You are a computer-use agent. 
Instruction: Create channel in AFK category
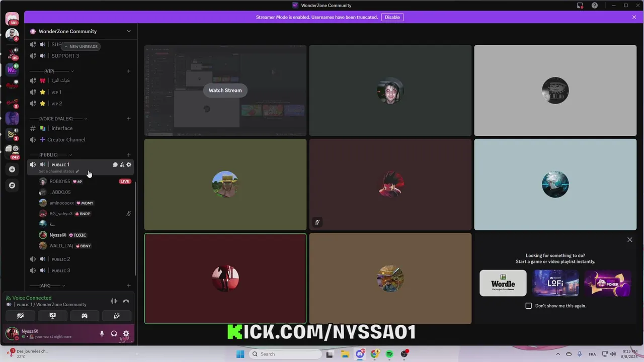(129, 286)
